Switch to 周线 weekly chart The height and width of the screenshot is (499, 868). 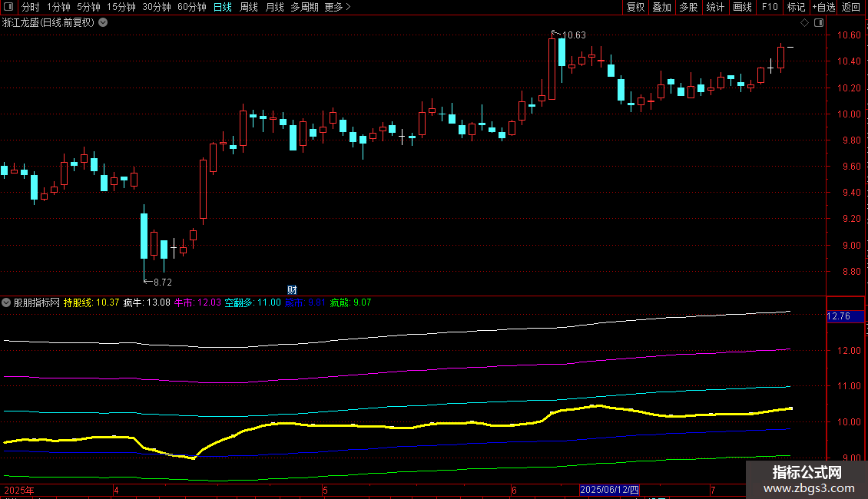coord(249,7)
